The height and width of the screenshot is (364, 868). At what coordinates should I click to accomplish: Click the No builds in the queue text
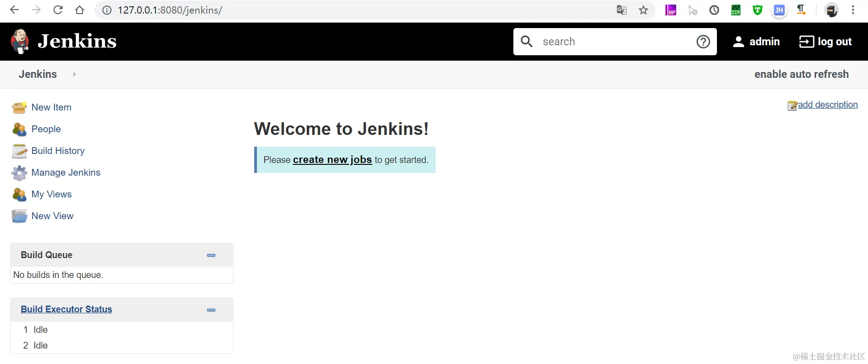point(58,275)
